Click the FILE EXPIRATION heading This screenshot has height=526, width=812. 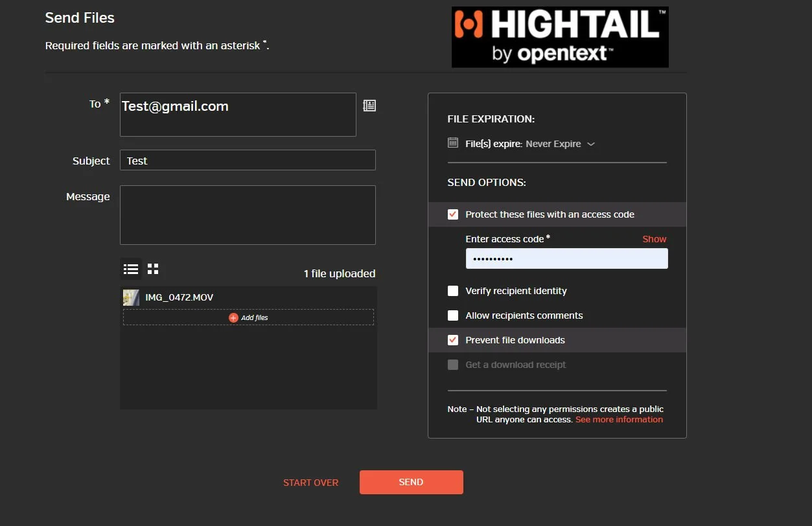coord(491,119)
